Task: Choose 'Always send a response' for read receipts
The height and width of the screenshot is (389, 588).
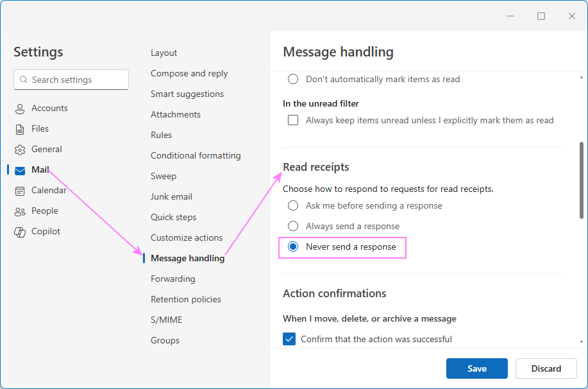Action: pos(293,226)
